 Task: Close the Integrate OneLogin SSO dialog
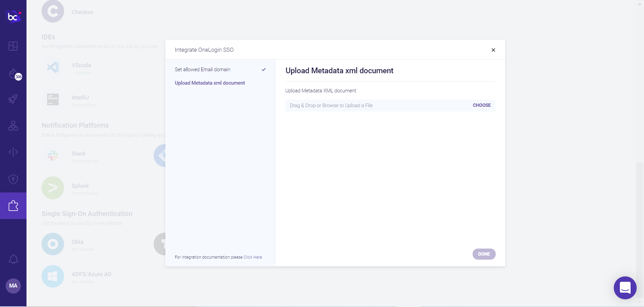pos(493,50)
